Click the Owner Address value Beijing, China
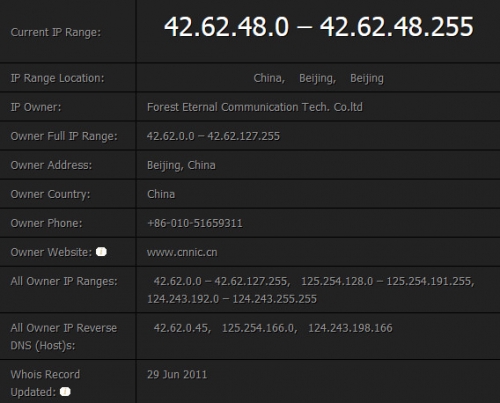Viewport: 500px width, 403px height. [x=181, y=165]
